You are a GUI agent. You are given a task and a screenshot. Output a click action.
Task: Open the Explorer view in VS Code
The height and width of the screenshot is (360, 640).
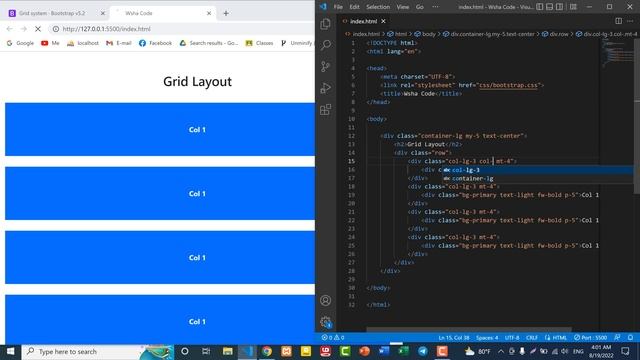coord(325,24)
